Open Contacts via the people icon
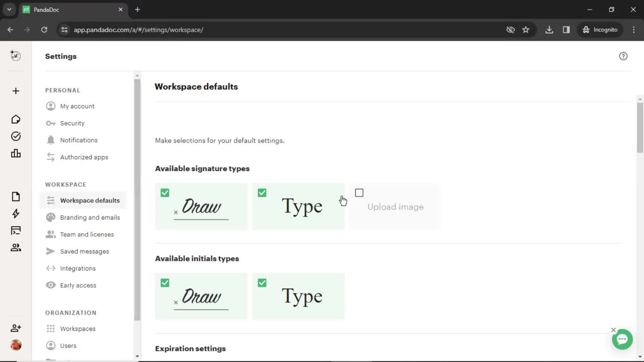The height and width of the screenshot is (362, 644). 16,248
